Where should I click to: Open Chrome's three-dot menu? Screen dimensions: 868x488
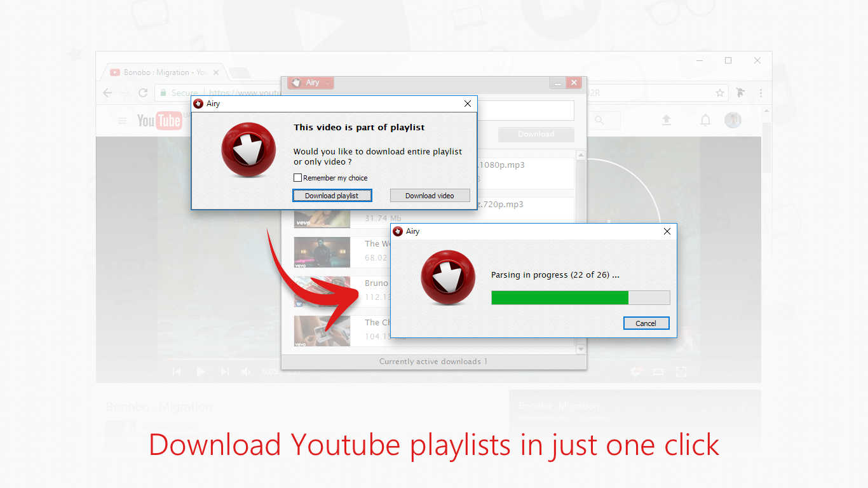(761, 93)
